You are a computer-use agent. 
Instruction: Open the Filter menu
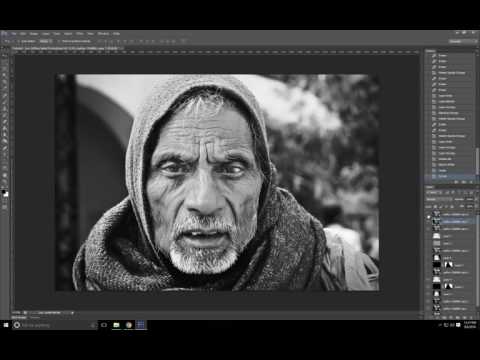click(x=80, y=34)
